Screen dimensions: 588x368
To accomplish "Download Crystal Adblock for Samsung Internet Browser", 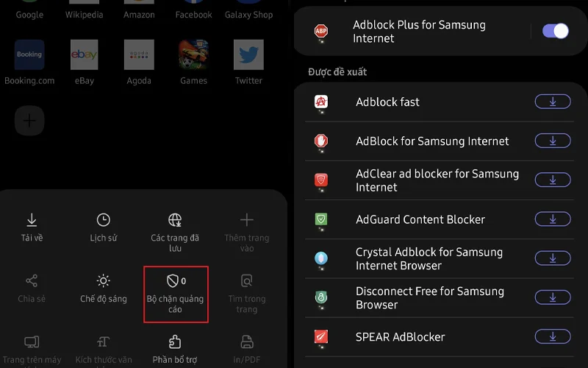I will tap(553, 258).
